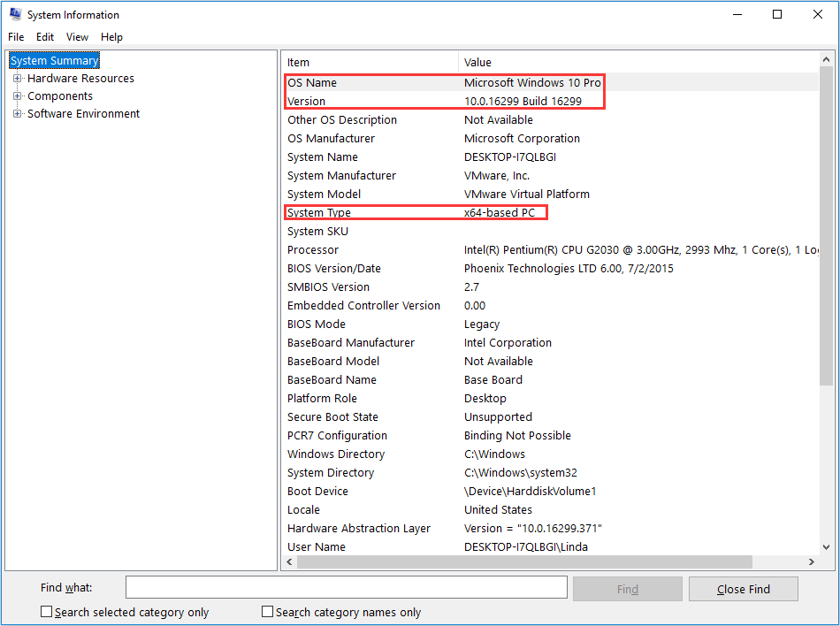This screenshot has height=626, width=840.
Task: Select the OS Manufacturer row
Action: pyautogui.click(x=550, y=138)
